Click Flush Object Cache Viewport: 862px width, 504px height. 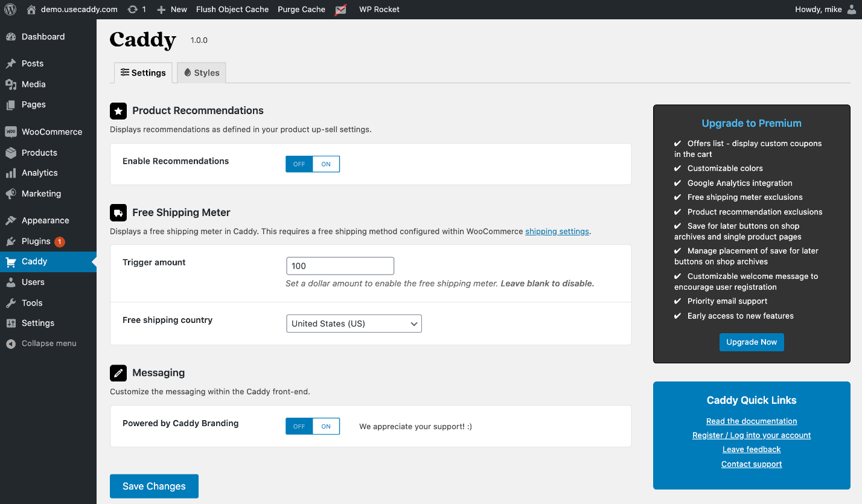click(x=232, y=10)
